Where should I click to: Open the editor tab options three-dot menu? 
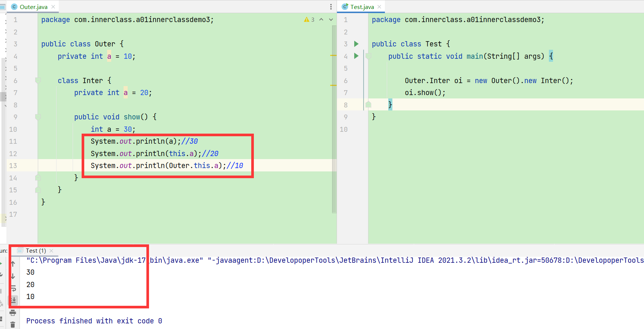pos(331,7)
